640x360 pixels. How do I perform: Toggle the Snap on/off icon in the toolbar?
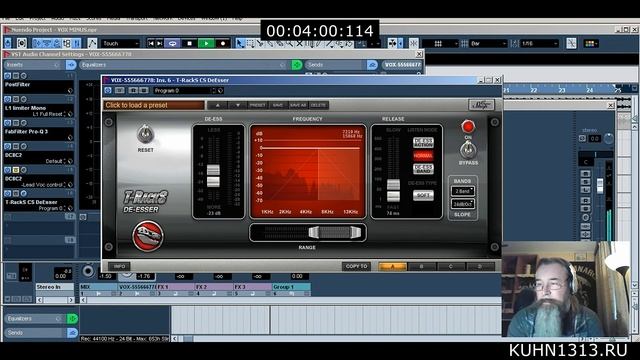pyautogui.click(x=413, y=43)
